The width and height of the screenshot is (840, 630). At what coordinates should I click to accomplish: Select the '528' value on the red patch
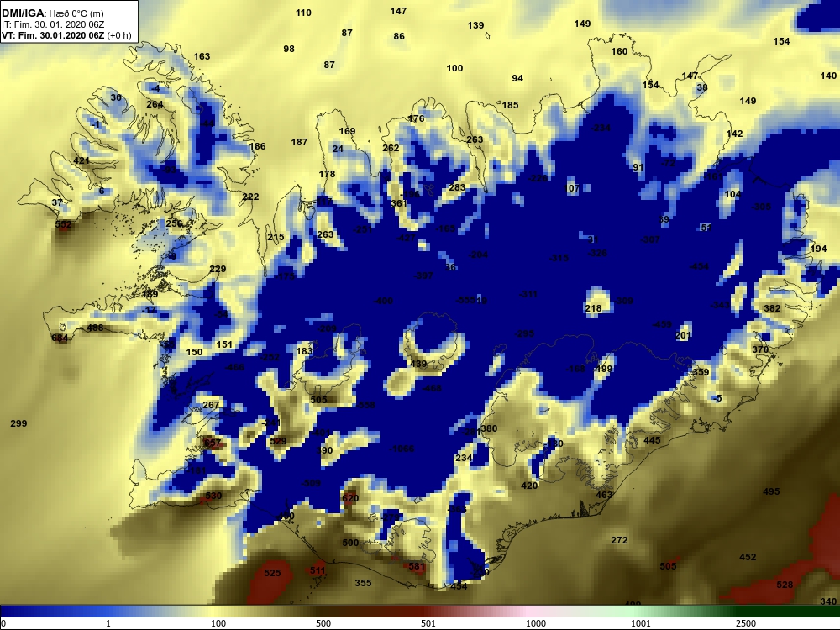point(785,585)
